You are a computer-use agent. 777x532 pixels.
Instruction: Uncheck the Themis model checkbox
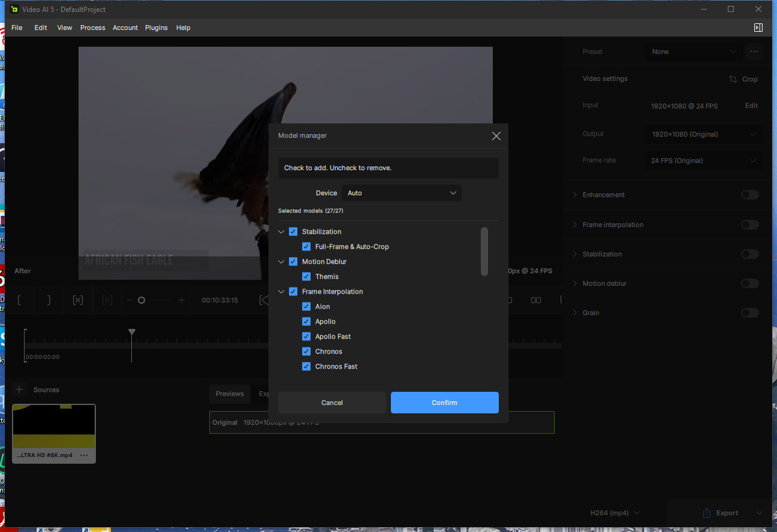point(306,277)
